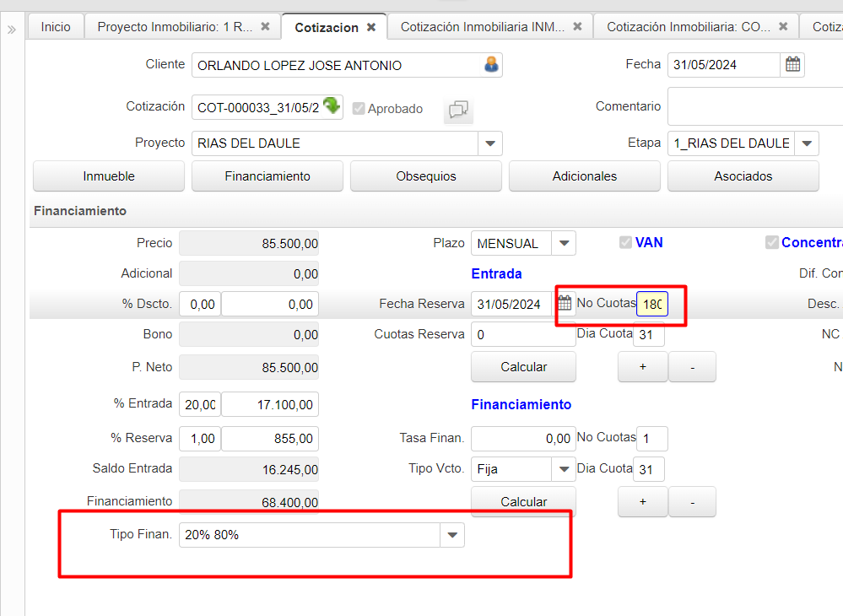Open the calendar picker beside Fecha
Screen dimensions: 843x616
pyautogui.click(x=792, y=65)
